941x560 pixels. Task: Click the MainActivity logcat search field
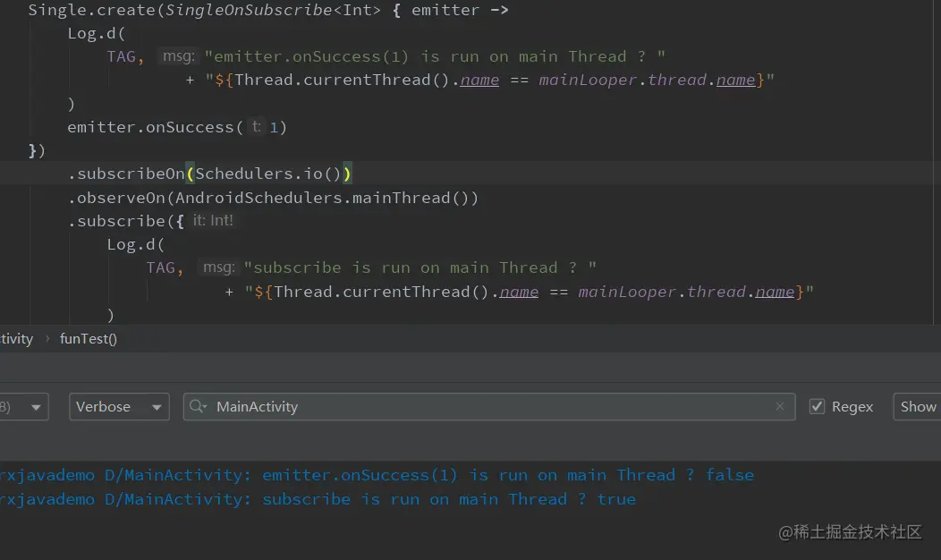point(489,407)
